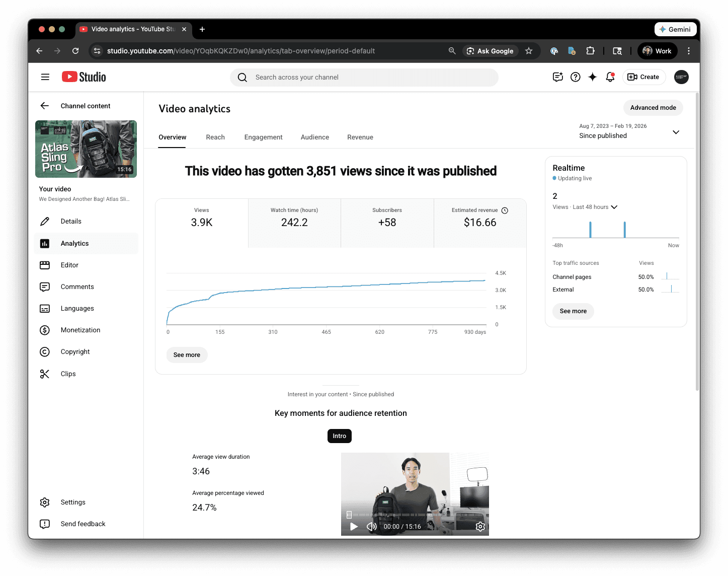728x576 pixels.
Task: Click the estimated revenue clock icon
Action: (505, 210)
